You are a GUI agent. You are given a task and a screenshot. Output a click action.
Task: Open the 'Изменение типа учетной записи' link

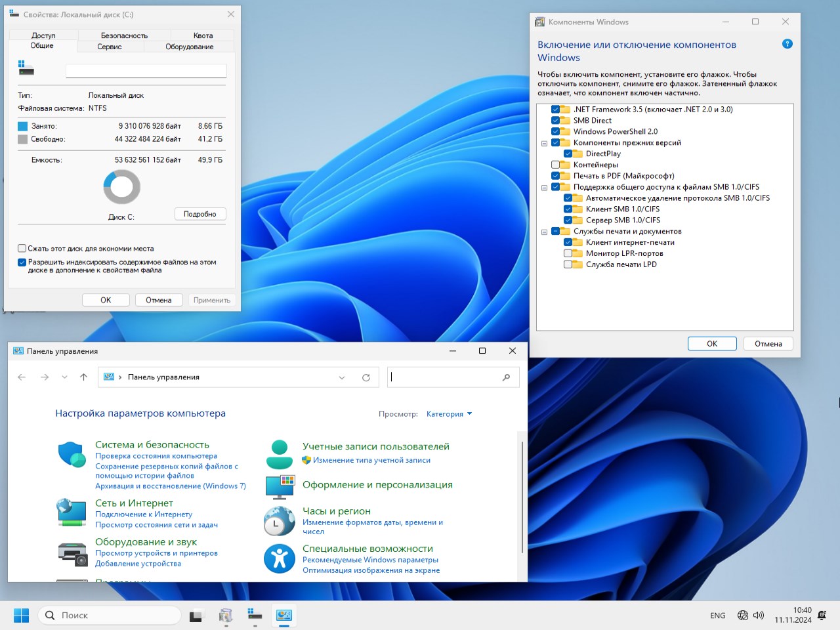(371, 460)
